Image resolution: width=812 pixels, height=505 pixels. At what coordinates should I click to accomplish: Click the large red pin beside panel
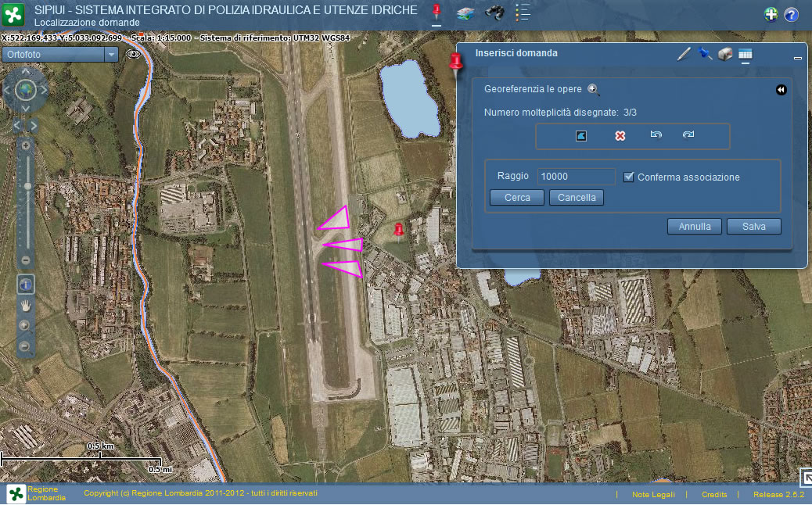coord(456,65)
